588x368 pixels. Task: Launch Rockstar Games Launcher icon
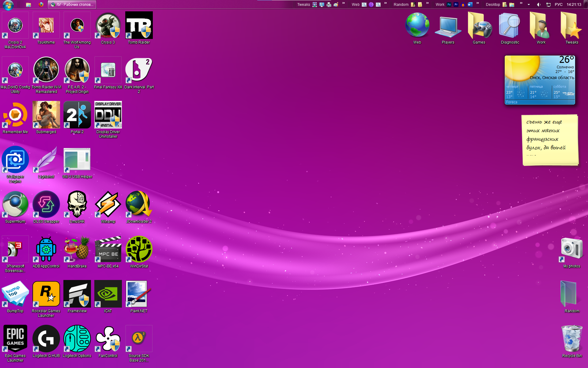tap(46, 294)
